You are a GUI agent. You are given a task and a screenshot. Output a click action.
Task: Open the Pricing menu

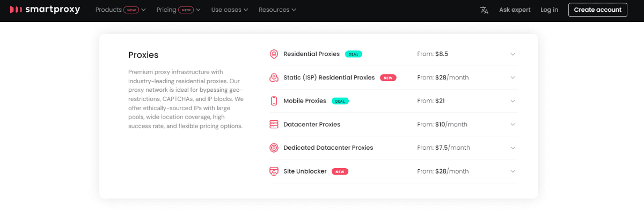point(179,10)
